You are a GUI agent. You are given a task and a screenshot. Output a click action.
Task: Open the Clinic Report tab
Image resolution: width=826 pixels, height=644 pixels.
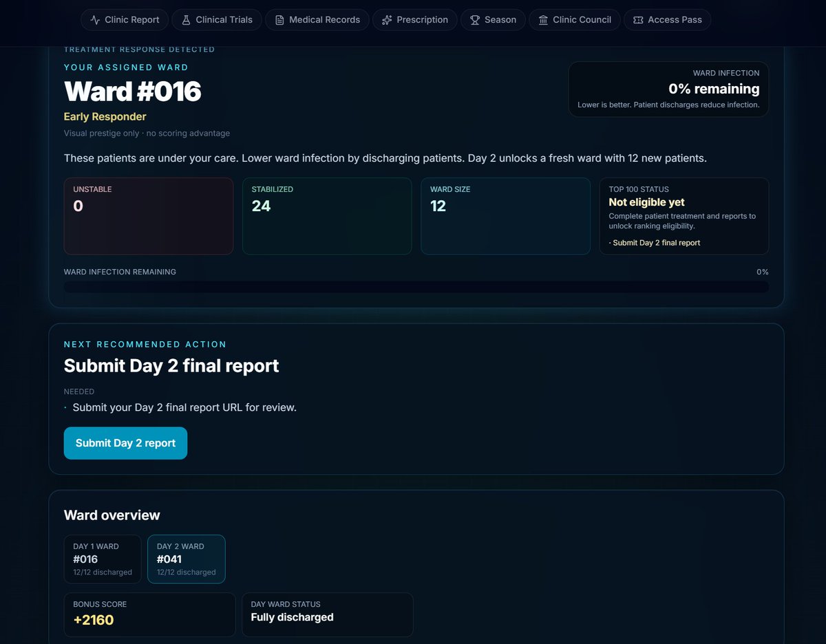coord(125,20)
